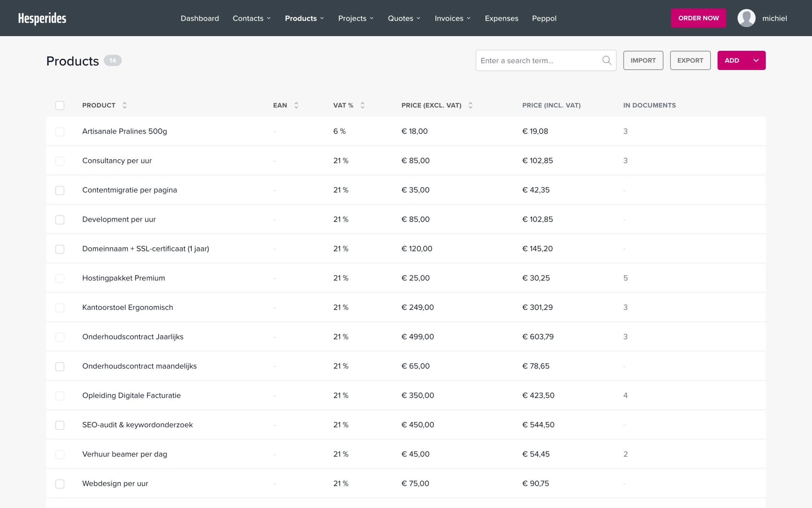The image size is (812, 508).
Task: Select Development per uur checkbox
Action: point(60,219)
